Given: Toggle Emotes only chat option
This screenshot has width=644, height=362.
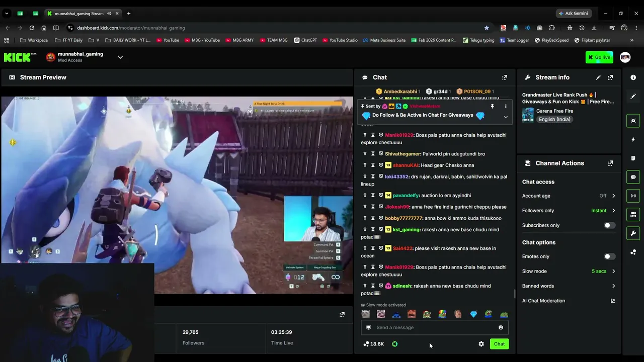Looking at the screenshot, I should pyautogui.click(x=609, y=256).
